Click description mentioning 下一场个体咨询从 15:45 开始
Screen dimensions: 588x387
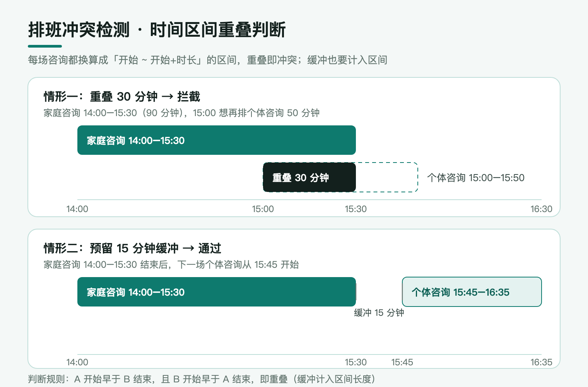171,265
